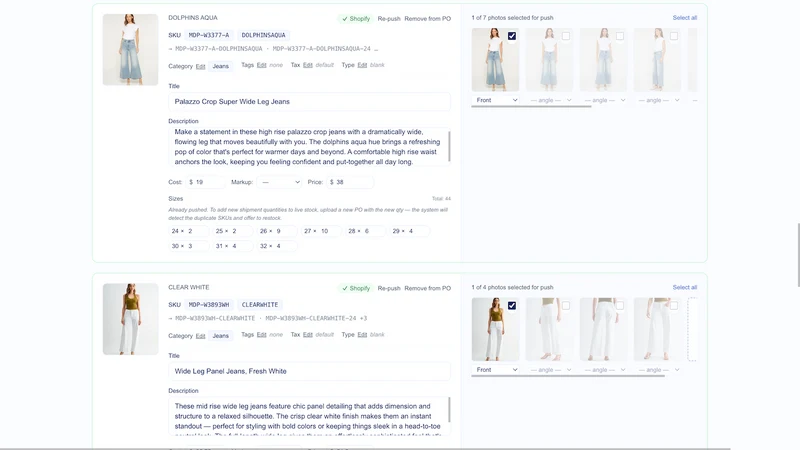Open angle dropdown under second Dolphins Aqua photo
The height and width of the screenshot is (450, 800).
tap(549, 100)
